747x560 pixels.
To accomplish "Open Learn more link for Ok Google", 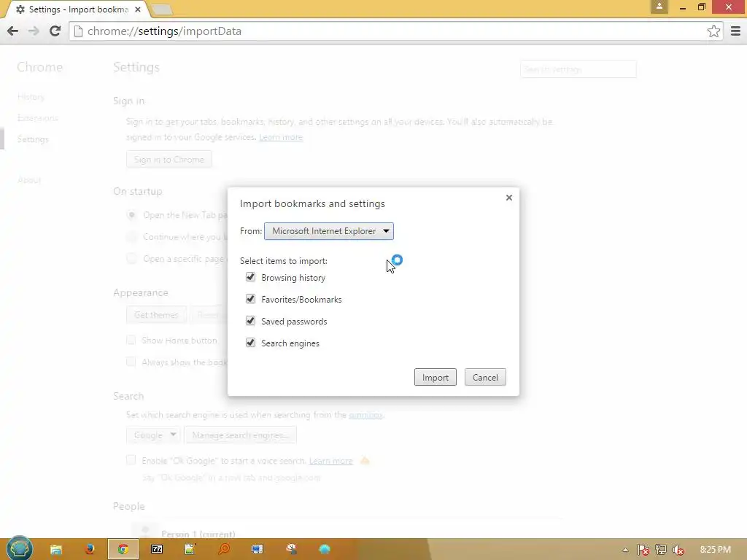I will pos(330,461).
